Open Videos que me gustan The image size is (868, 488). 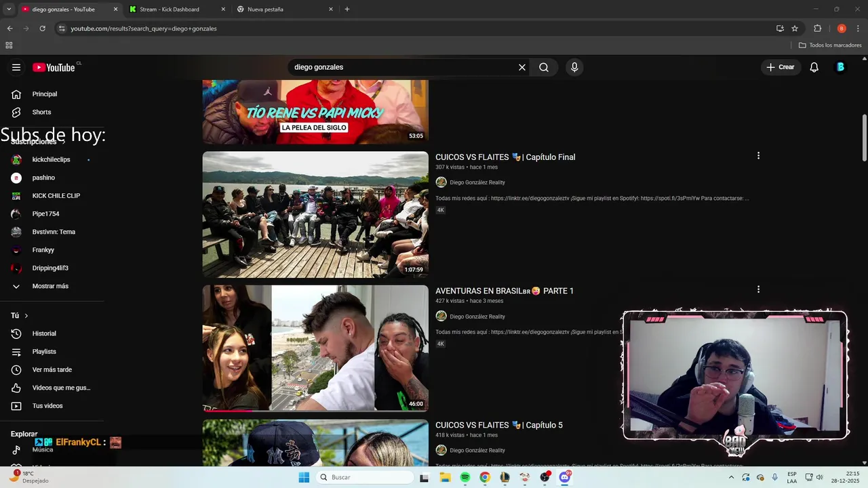[61, 388]
